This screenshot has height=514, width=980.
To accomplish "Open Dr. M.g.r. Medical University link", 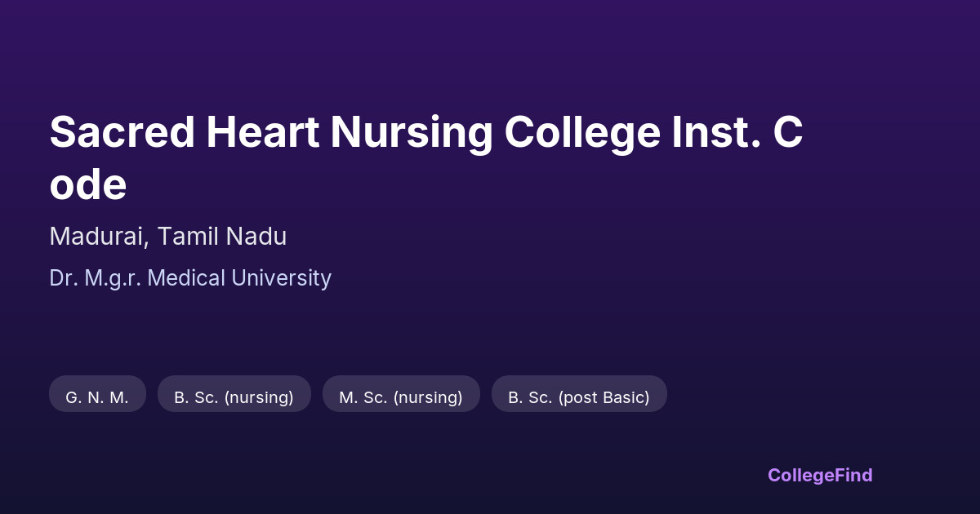I will pyautogui.click(x=190, y=278).
